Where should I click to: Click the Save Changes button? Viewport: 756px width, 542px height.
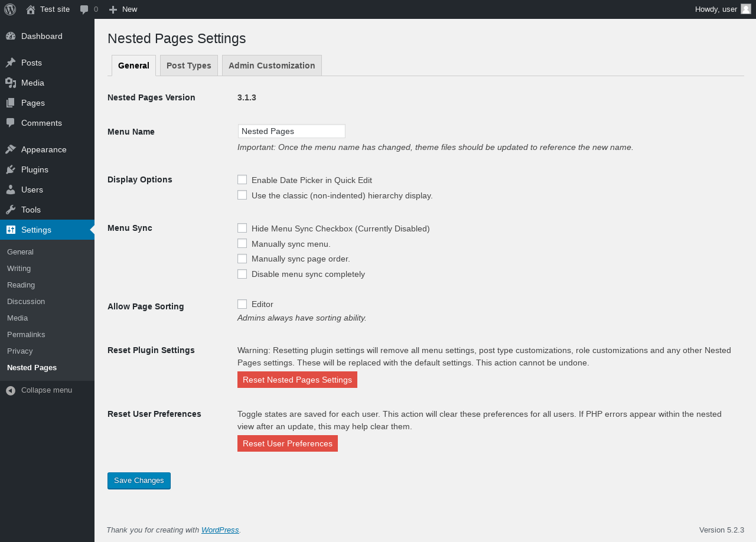tap(139, 481)
